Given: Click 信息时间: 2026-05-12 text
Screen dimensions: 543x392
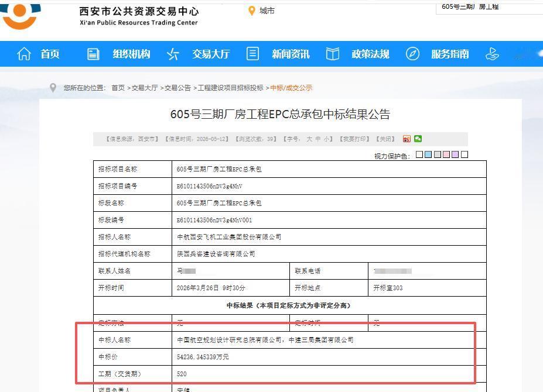Looking at the screenshot, I should click(197, 139).
